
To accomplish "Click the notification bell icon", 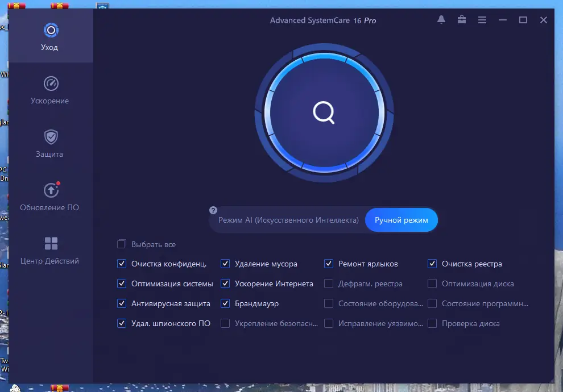I will pyautogui.click(x=441, y=19).
